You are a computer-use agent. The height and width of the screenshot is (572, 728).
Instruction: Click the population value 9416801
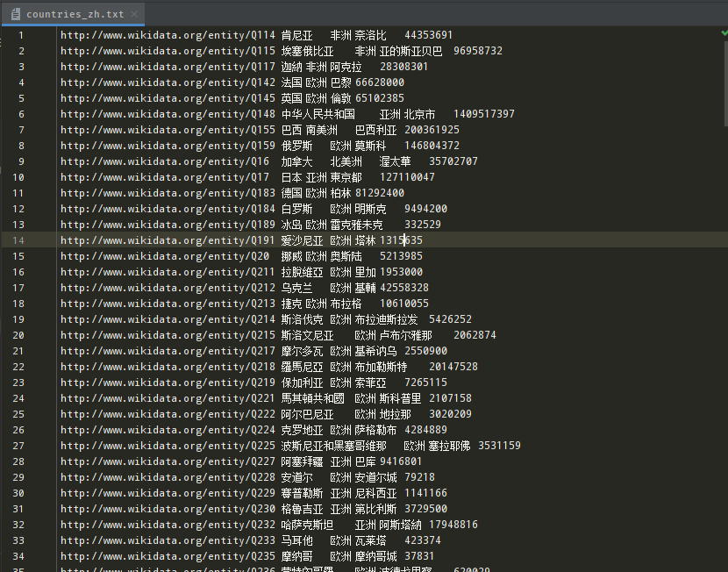click(401, 461)
